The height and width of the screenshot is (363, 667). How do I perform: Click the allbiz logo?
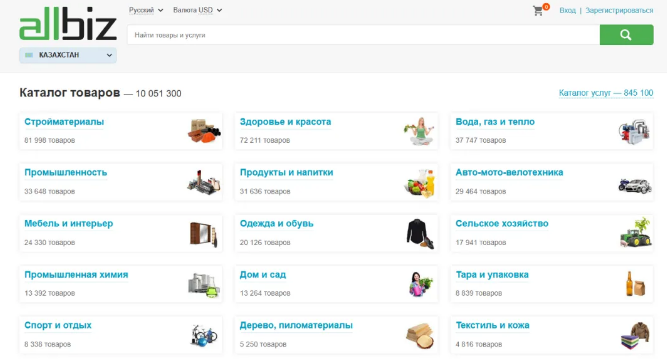pyautogui.click(x=68, y=24)
